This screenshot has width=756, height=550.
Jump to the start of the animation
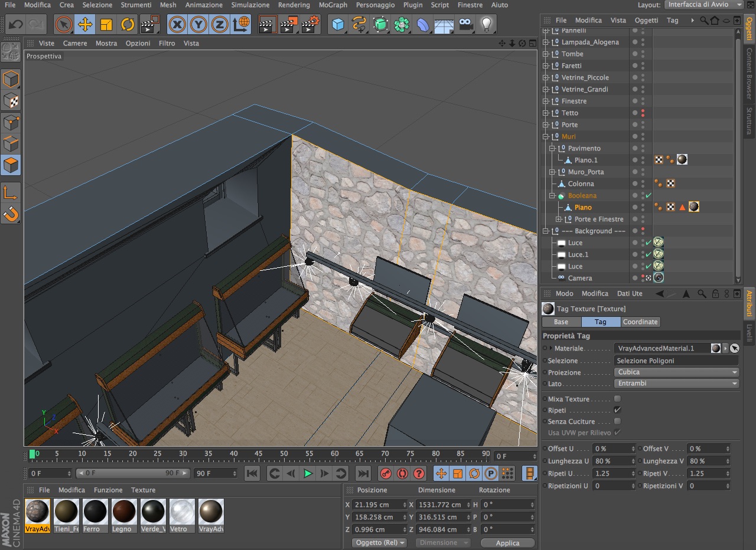(x=252, y=473)
